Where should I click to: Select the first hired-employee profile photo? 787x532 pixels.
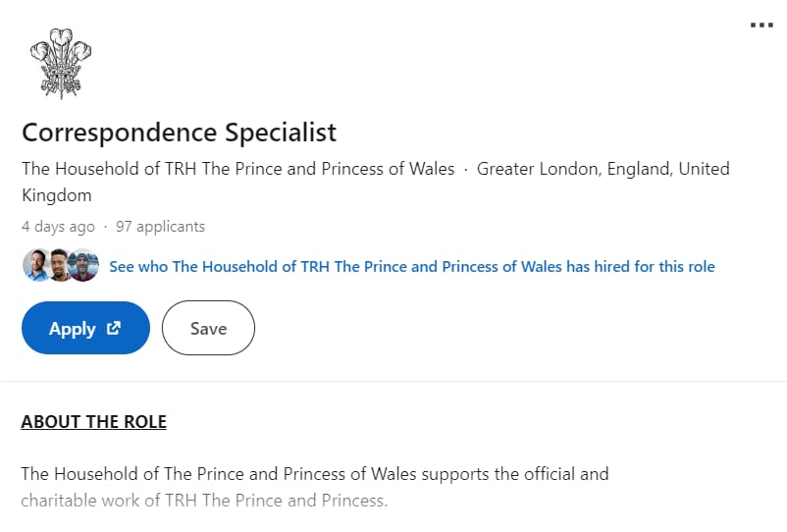(36, 265)
